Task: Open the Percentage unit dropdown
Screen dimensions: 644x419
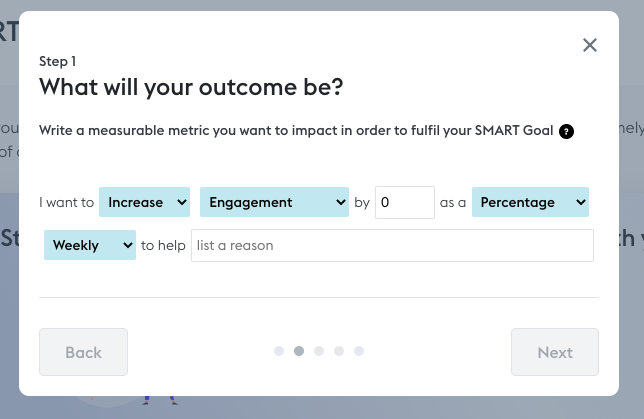Action: point(530,202)
